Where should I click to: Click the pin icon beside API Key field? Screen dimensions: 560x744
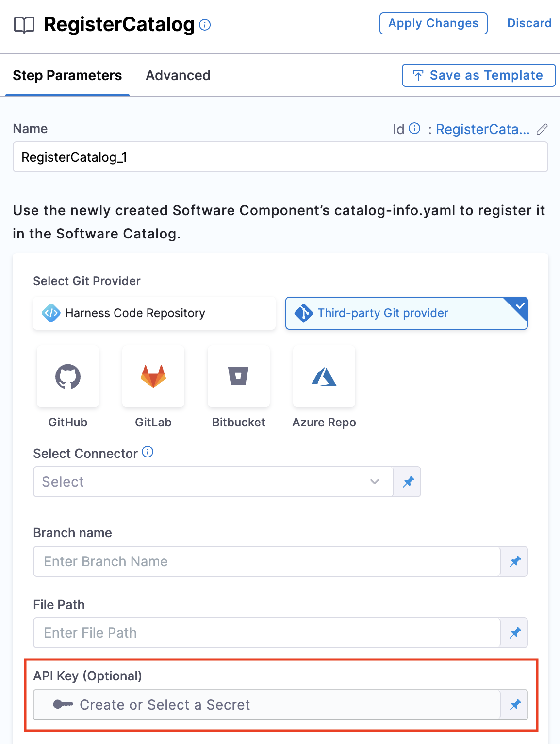(x=515, y=705)
